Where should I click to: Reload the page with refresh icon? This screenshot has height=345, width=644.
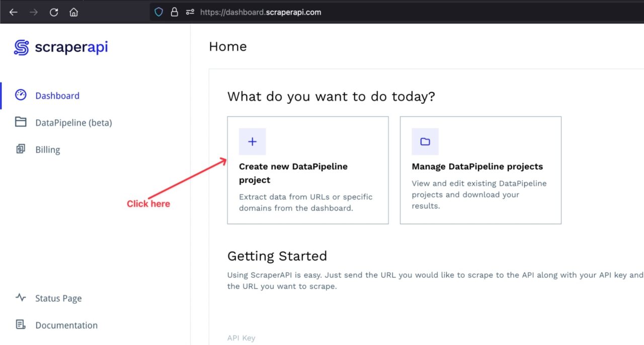point(54,12)
